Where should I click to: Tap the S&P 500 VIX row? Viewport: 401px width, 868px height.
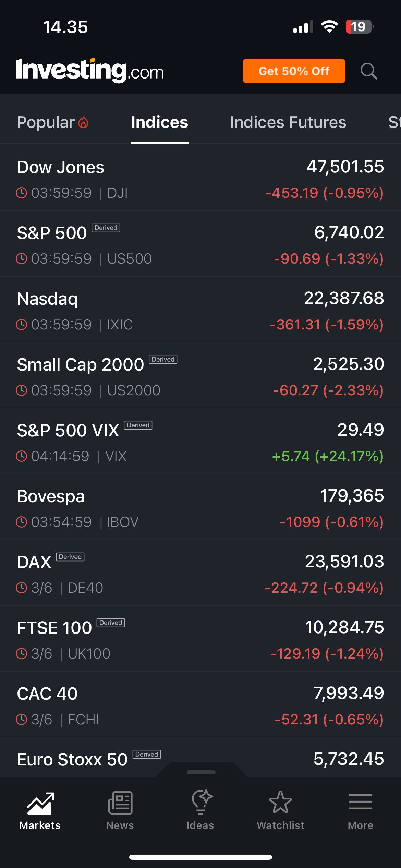(x=200, y=442)
